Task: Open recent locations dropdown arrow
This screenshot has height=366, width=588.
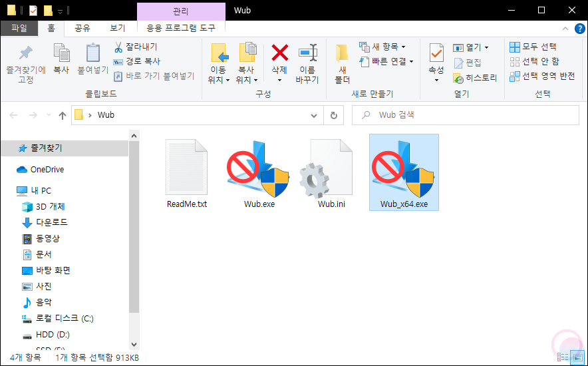Action: [x=49, y=115]
